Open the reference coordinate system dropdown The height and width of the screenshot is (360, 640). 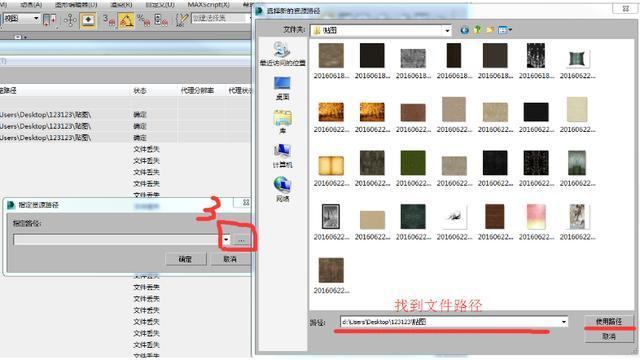click(x=21, y=18)
